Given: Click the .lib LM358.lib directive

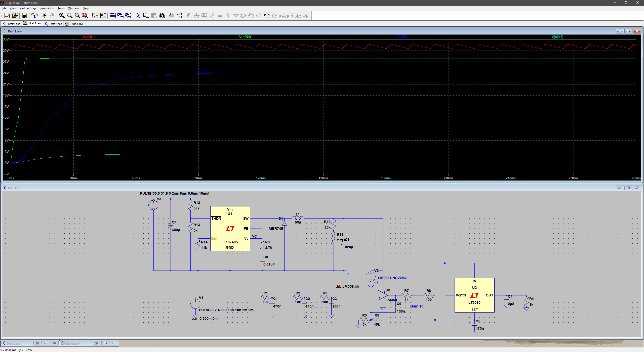Looking at the screenshot, I should tap(347, 286).
